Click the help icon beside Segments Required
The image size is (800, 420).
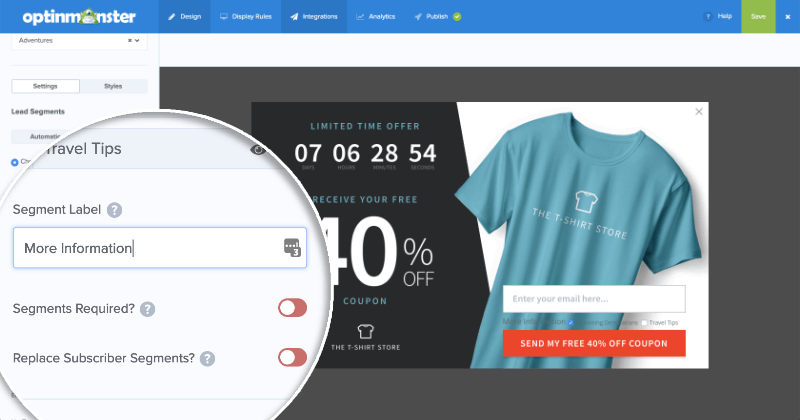(x=147, y=309)
